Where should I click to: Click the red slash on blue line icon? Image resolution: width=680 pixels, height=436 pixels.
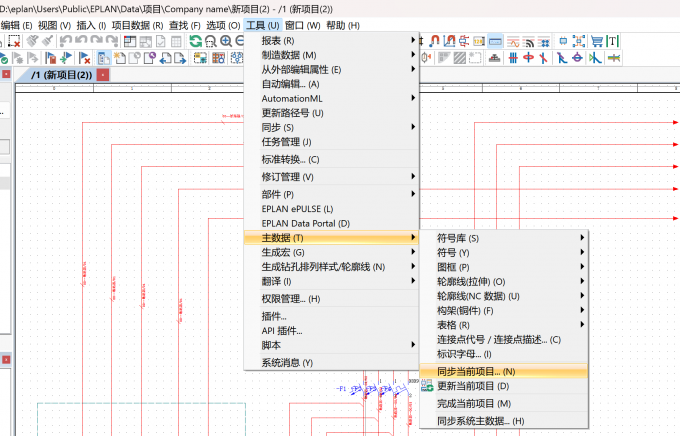coord(543,58)
